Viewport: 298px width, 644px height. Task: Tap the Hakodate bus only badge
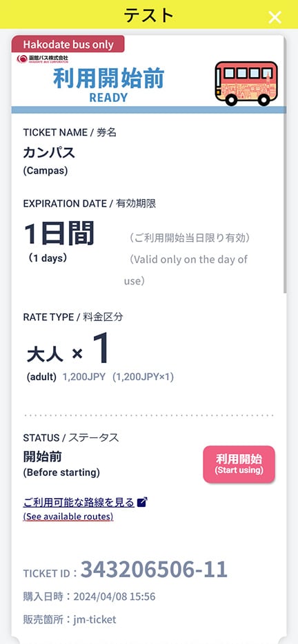click(68, 44)
